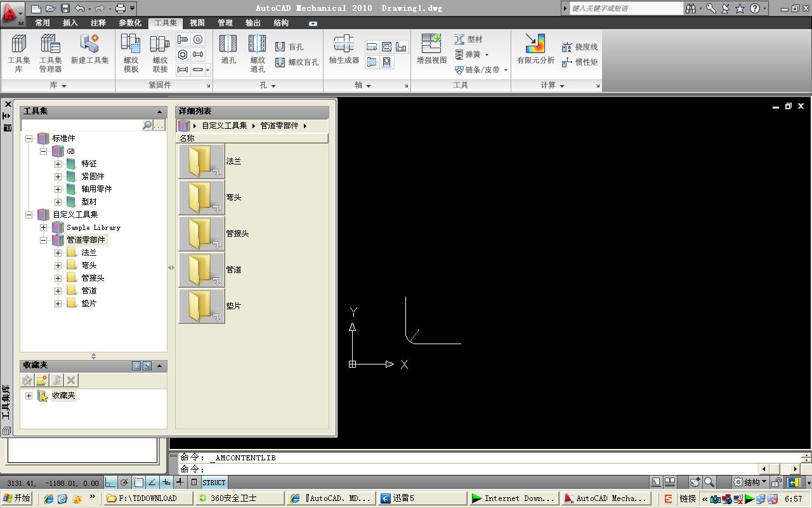Click the search magnifier in 工具集 panel
Image resolution: width=812 pixels, height=508 pixels.
(x=147, y=126)
